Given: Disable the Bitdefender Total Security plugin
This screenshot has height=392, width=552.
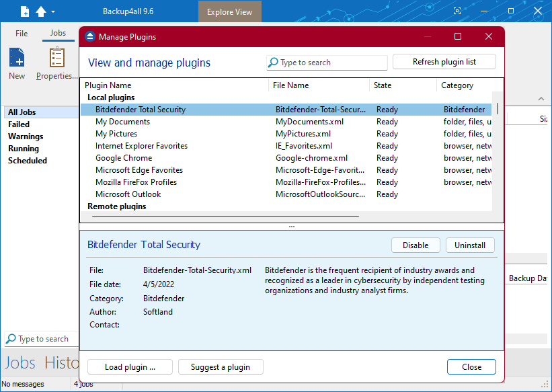Looking at the screenshot, I should (416, 245).
